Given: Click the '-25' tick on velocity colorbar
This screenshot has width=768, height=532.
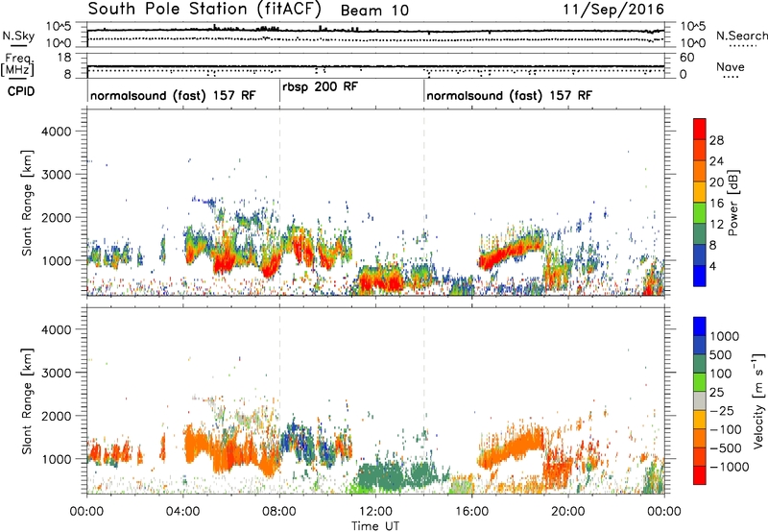Looking at the screenshot, I should pyautogui.click(x=721, y=411).
